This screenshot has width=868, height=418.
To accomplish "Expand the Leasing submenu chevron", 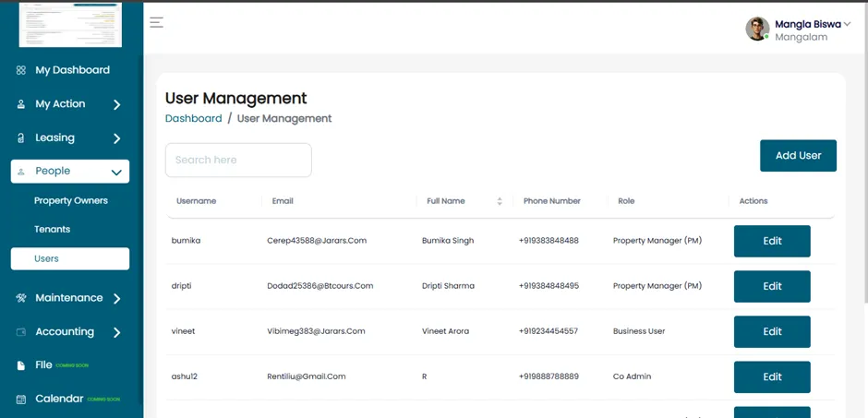I will [x=116, y=138].
